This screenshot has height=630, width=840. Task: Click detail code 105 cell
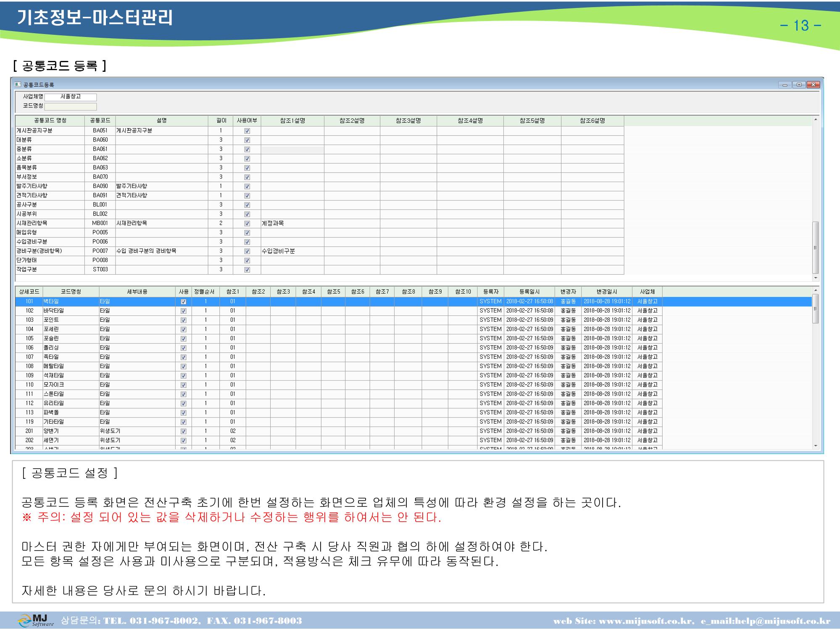(29, 339)
